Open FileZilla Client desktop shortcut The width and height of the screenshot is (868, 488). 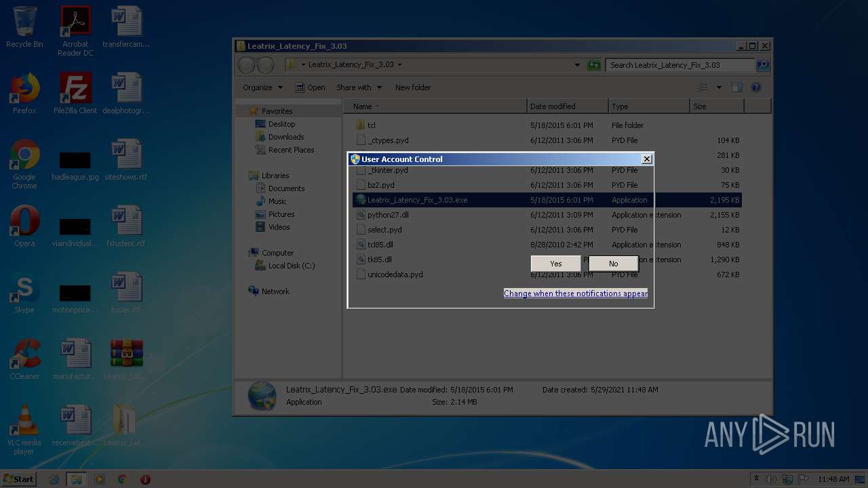tap(75, 94)
